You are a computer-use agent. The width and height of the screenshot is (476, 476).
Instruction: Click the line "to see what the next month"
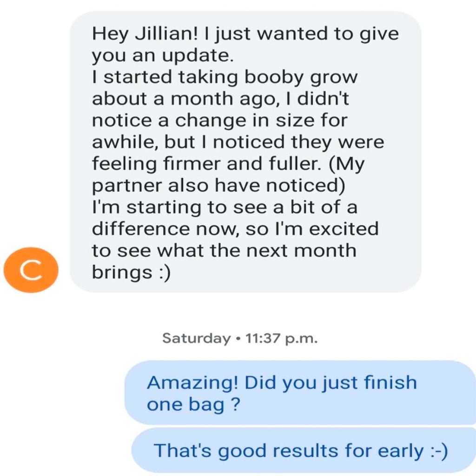(224, 251)
